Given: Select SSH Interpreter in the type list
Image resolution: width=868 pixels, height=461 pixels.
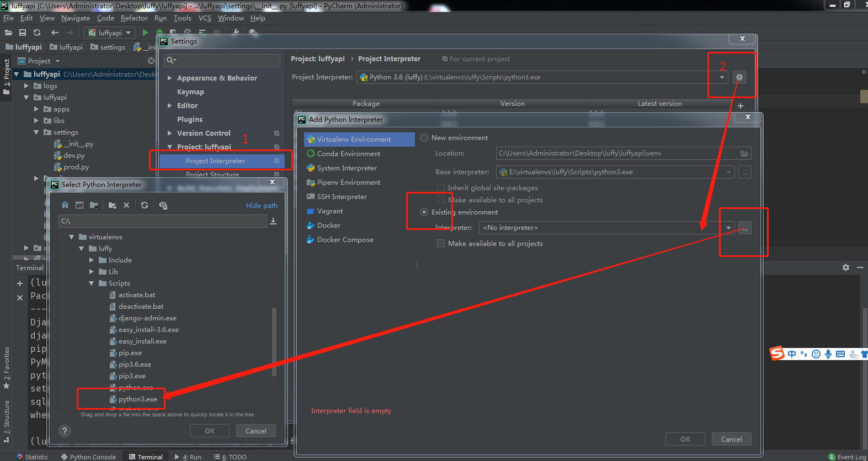Looking at the screenshot, I should click(x=342, y=197).
